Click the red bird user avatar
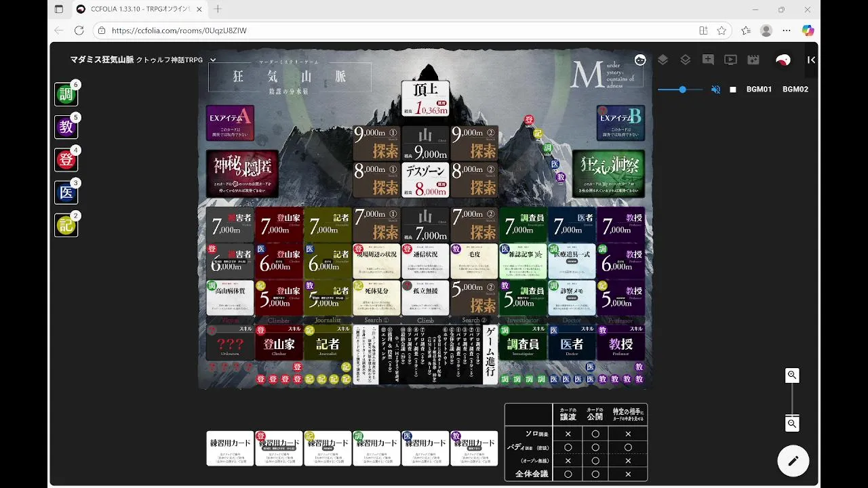868x488 pixels. [x=783, y=60]
